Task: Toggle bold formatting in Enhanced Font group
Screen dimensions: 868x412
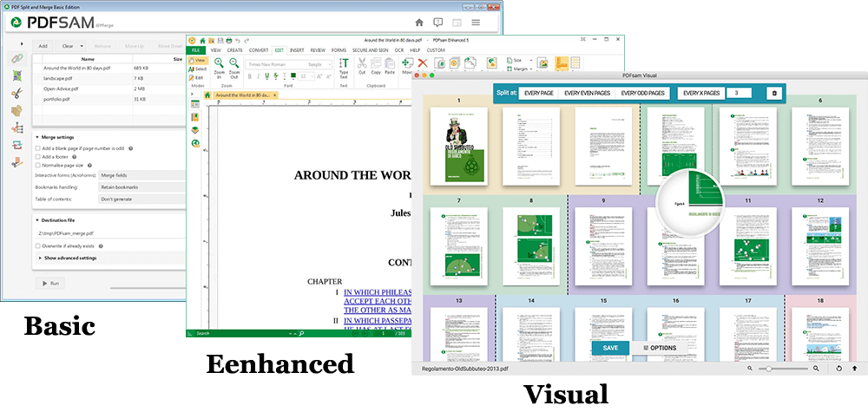Action: (x=250, y=76)
